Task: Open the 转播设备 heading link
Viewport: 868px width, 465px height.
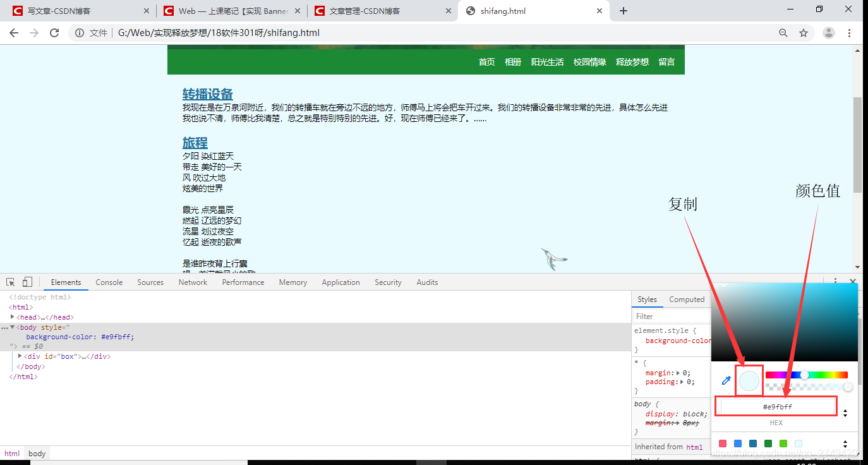Action: [208, 94]
